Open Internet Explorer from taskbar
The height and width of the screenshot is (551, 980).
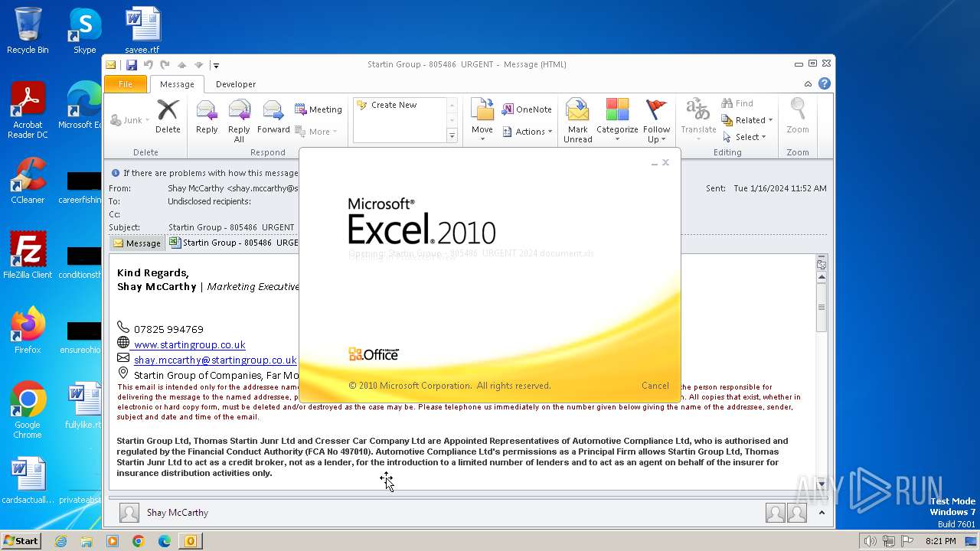[x=60, y=541]
